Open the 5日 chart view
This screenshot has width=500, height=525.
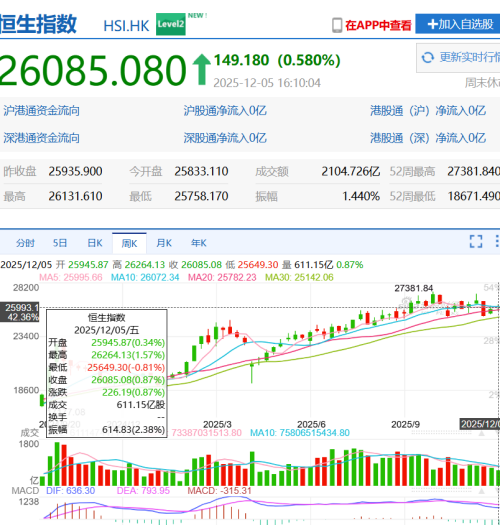point(60,243)
